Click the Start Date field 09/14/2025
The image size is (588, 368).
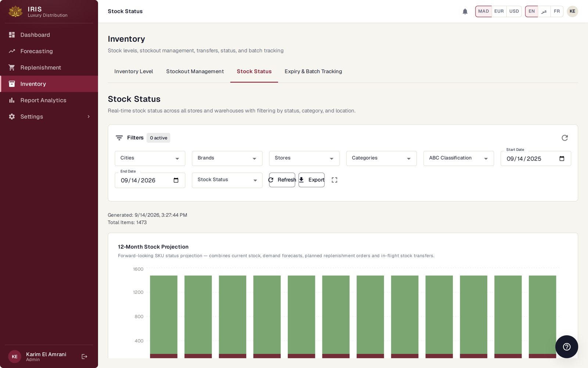coord(536,159)
